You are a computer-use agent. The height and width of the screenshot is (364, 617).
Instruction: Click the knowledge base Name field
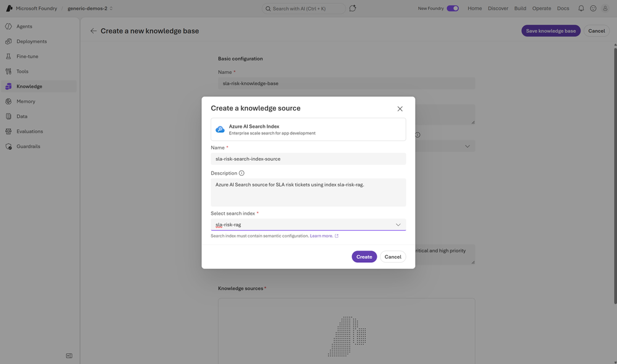[x=346, y=83]
